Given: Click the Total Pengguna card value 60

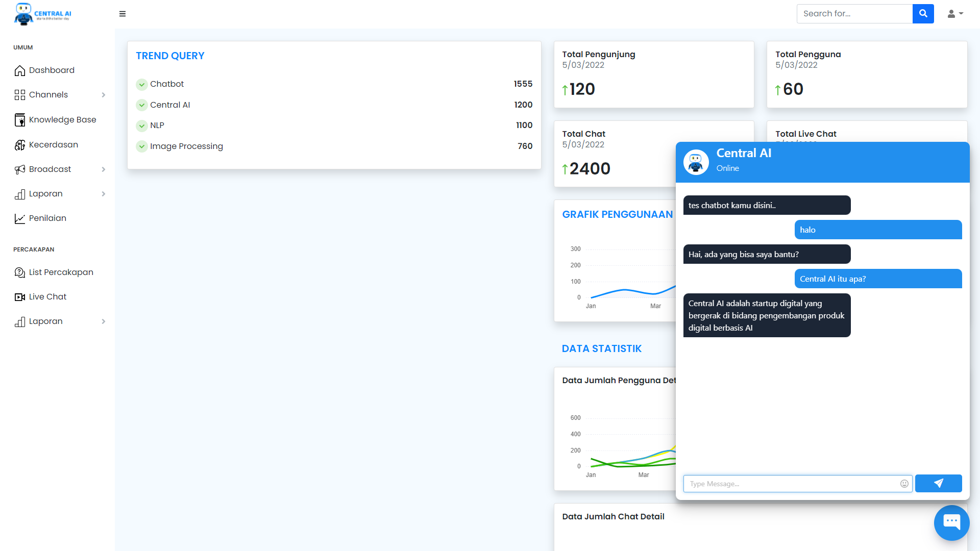Looking at the screenshot, I should [793, 89].
